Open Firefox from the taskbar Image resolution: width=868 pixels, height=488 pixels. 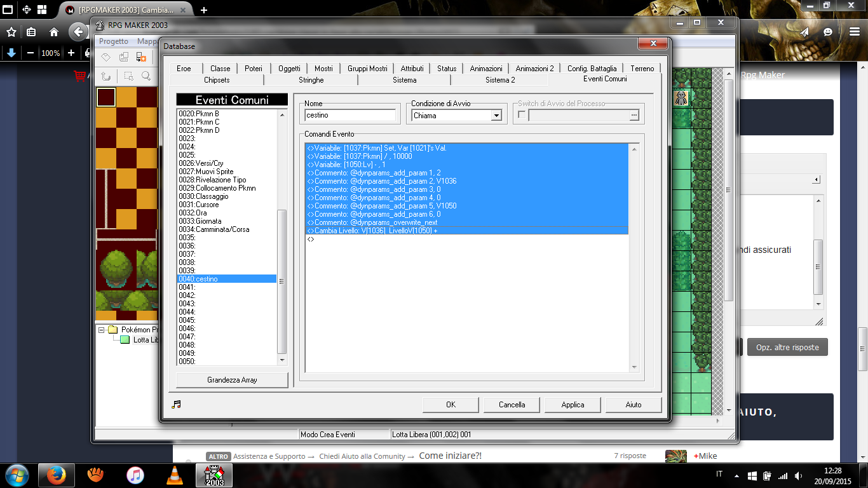pyautogui.click(x=57, y=475)
